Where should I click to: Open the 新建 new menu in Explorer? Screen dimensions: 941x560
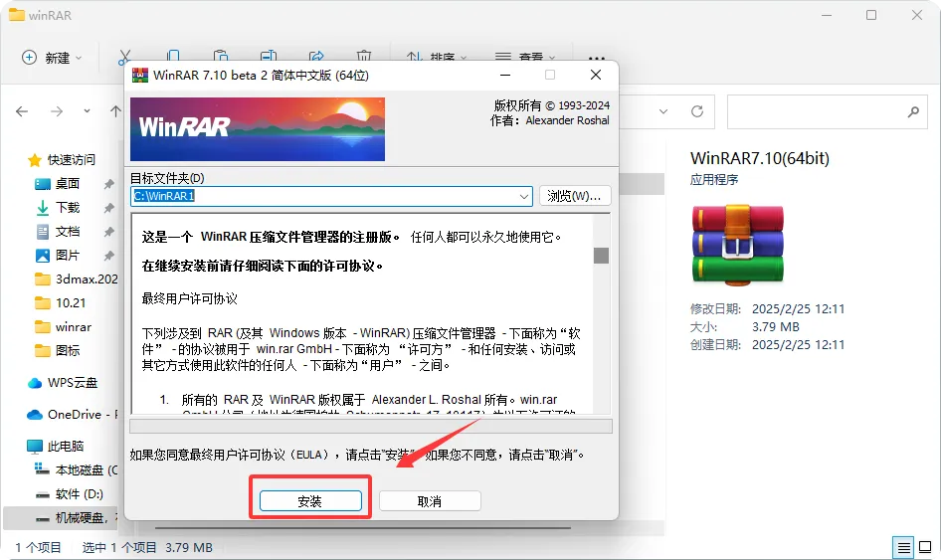point(52,58)
